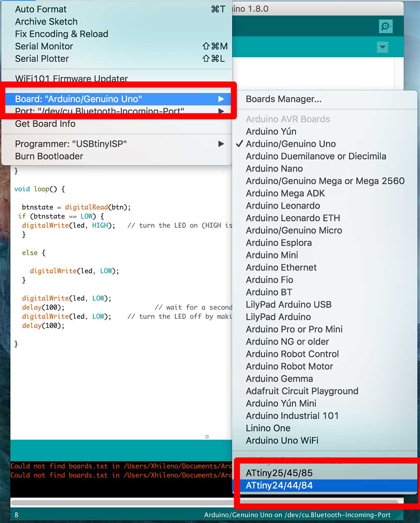The image size is (420, 523).
Task: Choose Arduino Robot Motor
Action: coord(325,366)
